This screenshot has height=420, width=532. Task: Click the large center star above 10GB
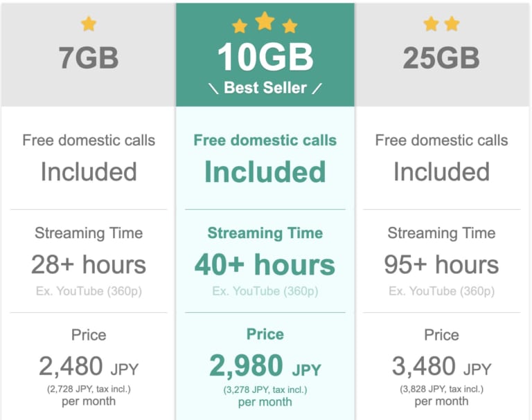[x=265, y=21]
